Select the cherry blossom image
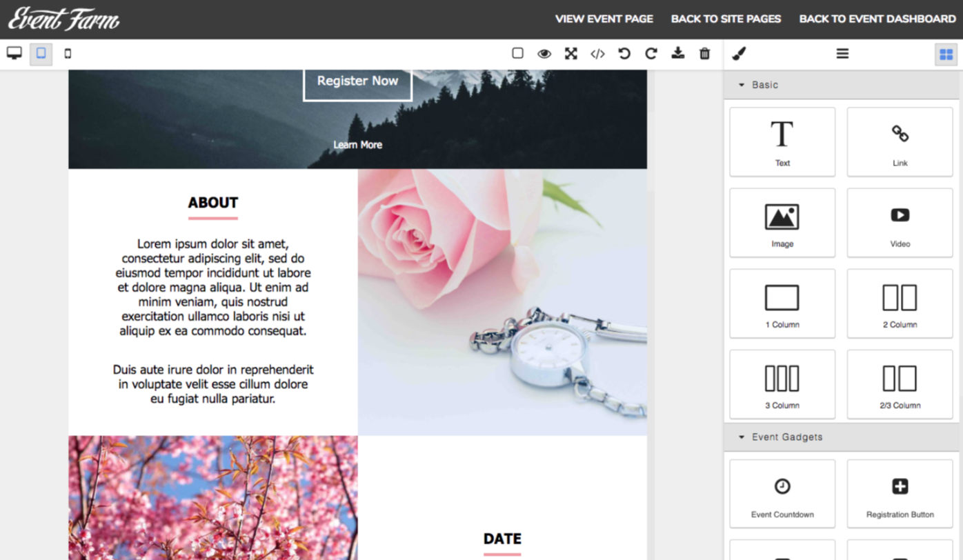Screen dimensions: 963x560 point(213,497)
